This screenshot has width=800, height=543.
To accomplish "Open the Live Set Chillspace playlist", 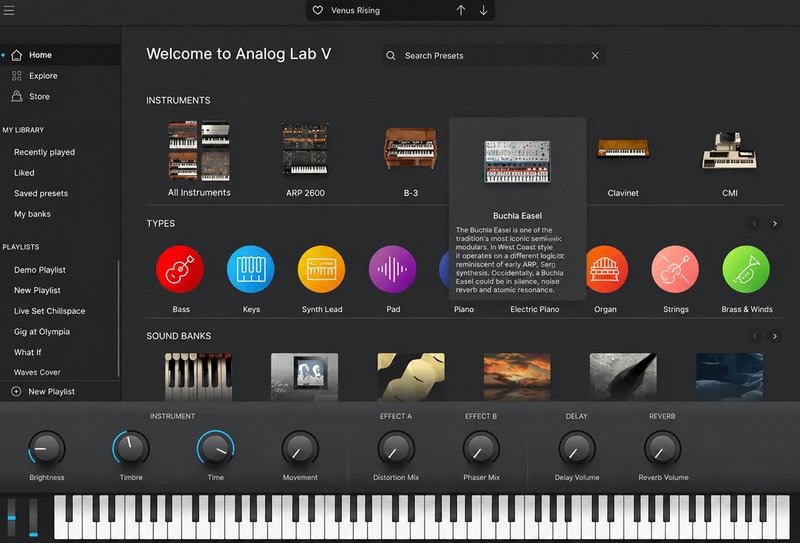I will pyautogui.click(x=49, y=311).
